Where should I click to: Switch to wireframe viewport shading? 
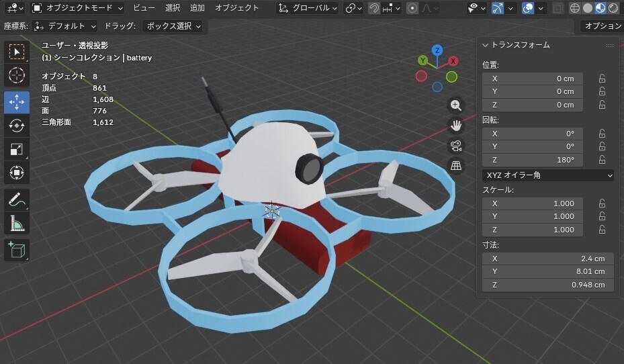click(x=575, y=8)
